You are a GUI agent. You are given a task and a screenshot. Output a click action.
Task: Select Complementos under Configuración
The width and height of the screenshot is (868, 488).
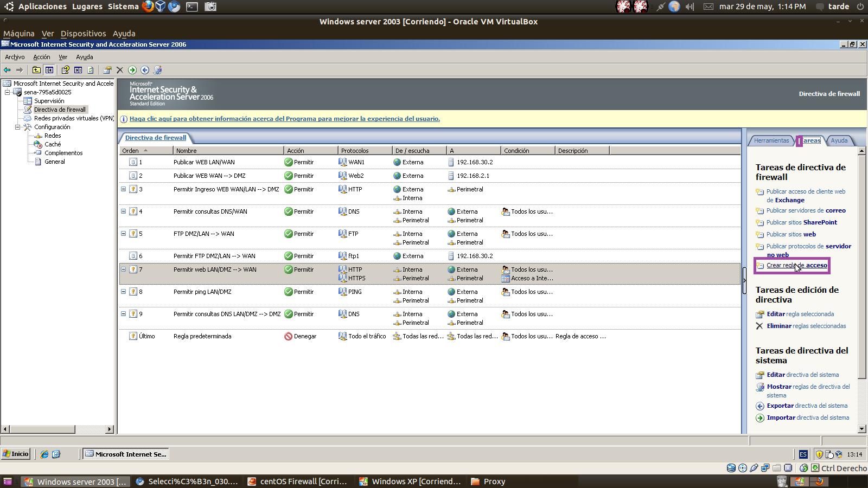click(63, 153)
